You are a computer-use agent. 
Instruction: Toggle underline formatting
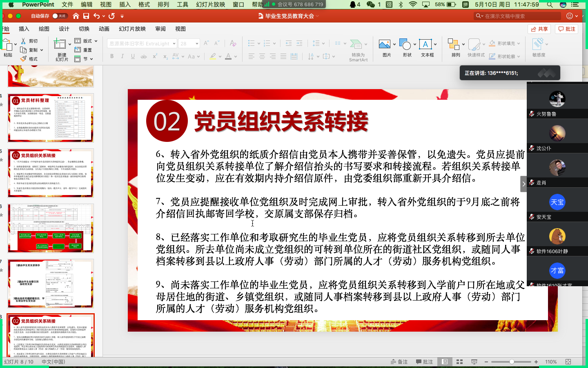(132, 56)
